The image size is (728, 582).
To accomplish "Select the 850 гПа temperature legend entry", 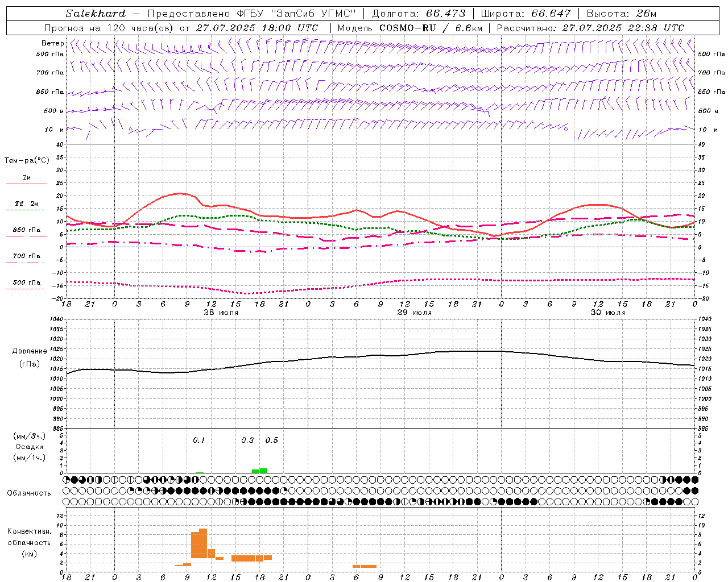I will pos(27,230).
